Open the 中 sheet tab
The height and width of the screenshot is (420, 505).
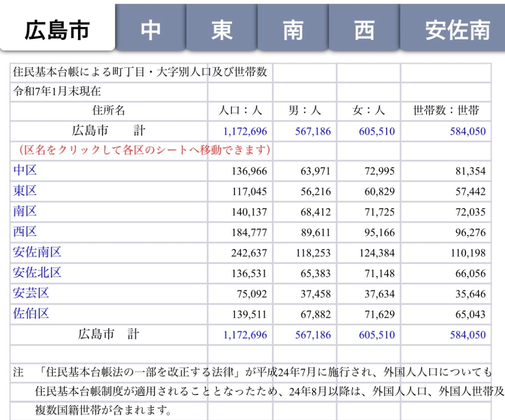pos(151,30)
